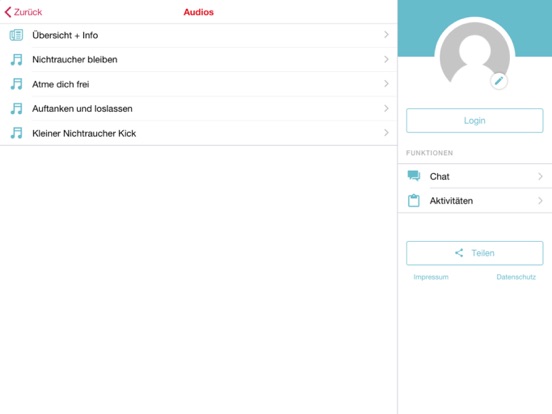Go back with the Zurück button
The image size is (552, 414).
point(23,12)
